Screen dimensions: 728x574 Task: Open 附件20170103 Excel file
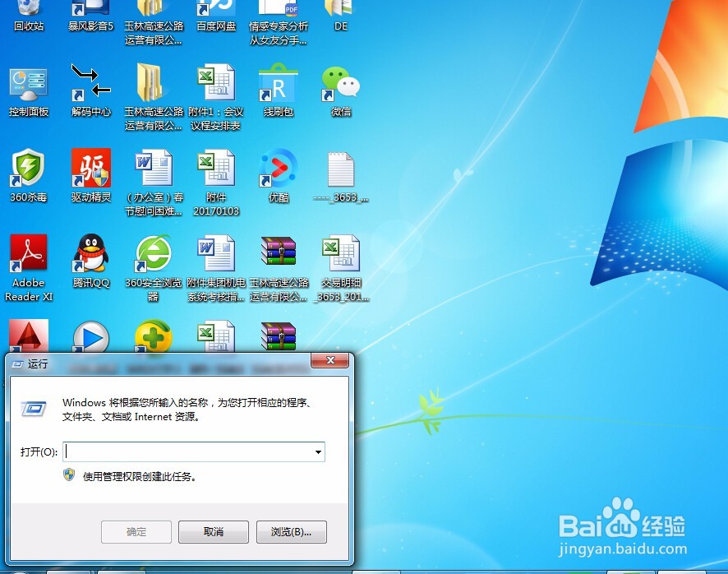pyautogui.click(x=216, y=183)
